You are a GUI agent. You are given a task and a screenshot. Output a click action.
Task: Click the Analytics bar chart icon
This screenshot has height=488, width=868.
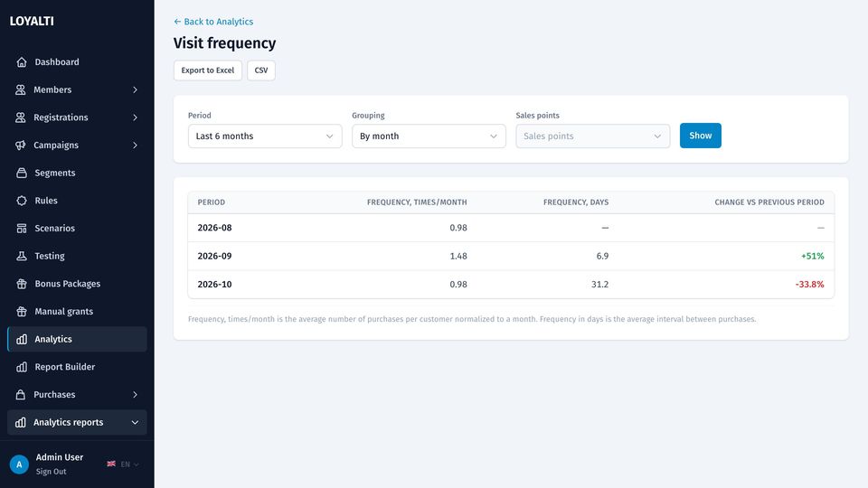point(22,339)
